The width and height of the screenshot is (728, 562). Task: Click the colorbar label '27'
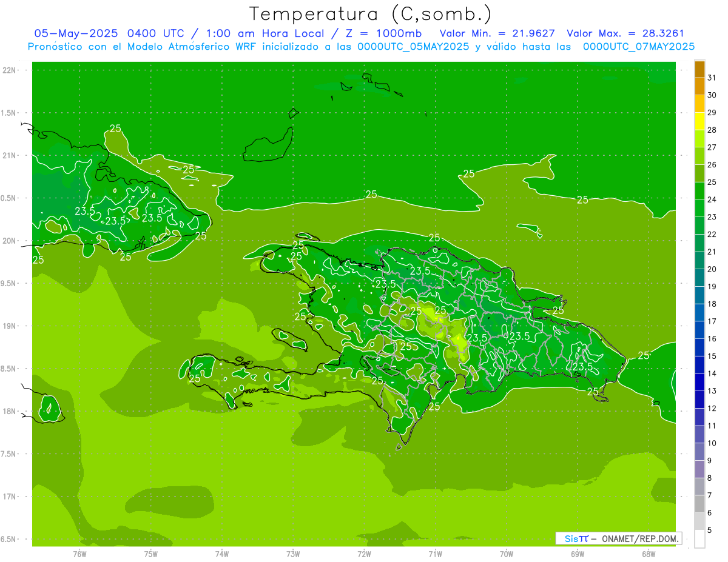(712, 147)
